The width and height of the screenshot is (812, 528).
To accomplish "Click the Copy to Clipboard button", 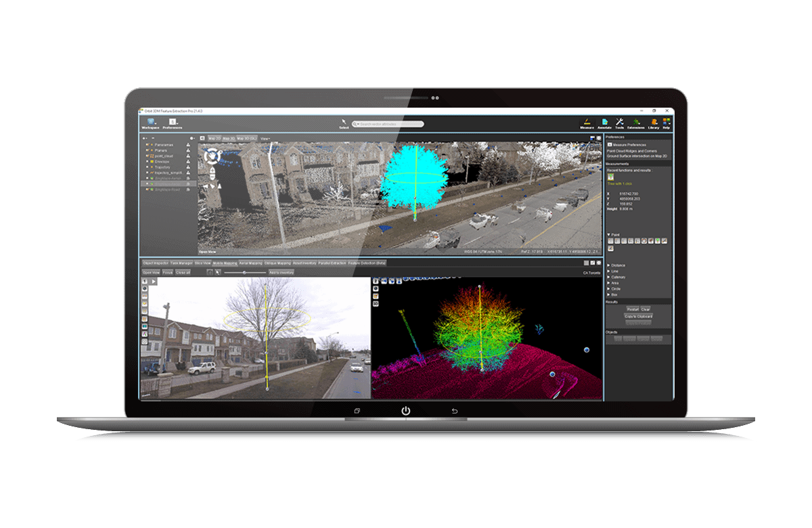I will (x=638, y=316).
